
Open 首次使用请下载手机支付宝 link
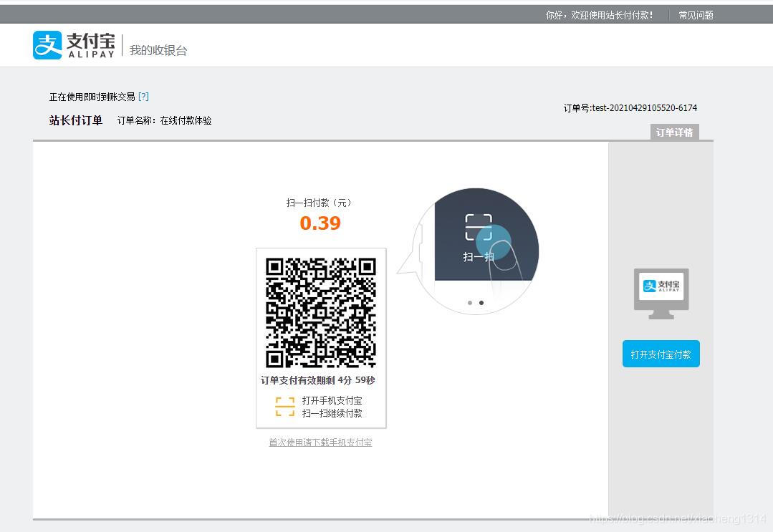point(320,442)
